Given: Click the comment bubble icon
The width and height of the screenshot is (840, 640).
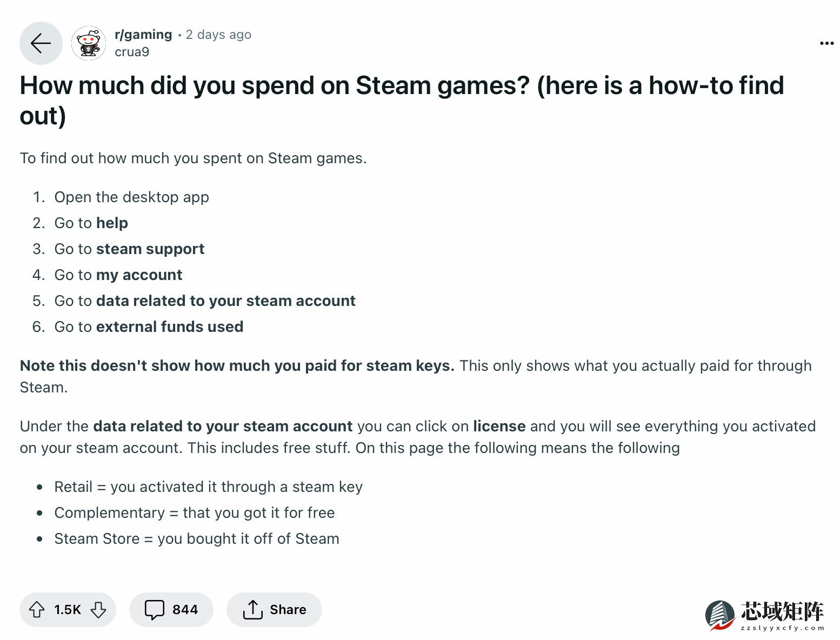Looking at the screenshot, I should pyautogui.click(x=154, y=610).
